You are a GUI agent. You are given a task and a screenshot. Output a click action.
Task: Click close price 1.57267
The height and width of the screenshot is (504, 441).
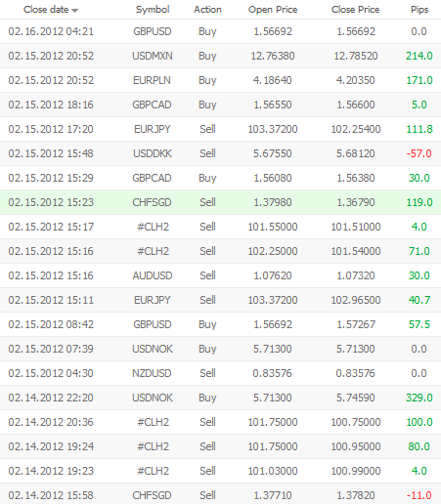pos(356,324)
